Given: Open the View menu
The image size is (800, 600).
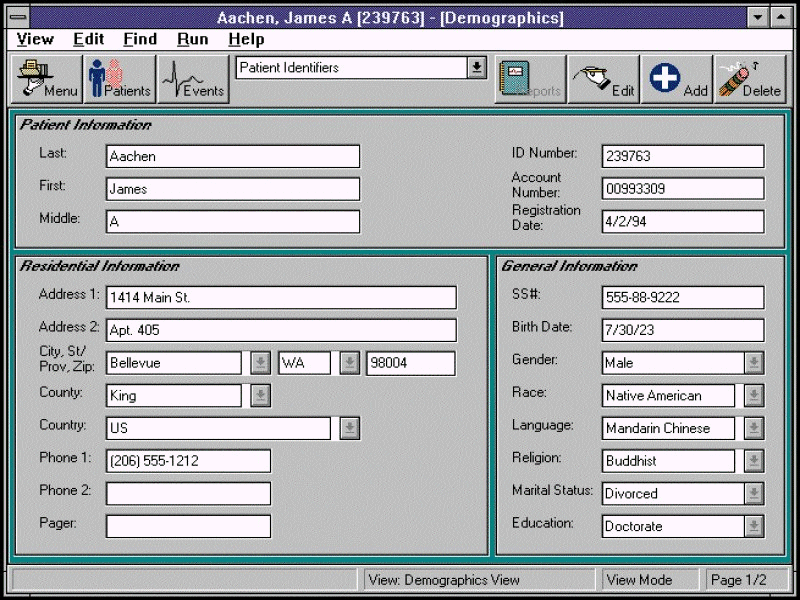Looking at the screenshot, I should 36,39.
